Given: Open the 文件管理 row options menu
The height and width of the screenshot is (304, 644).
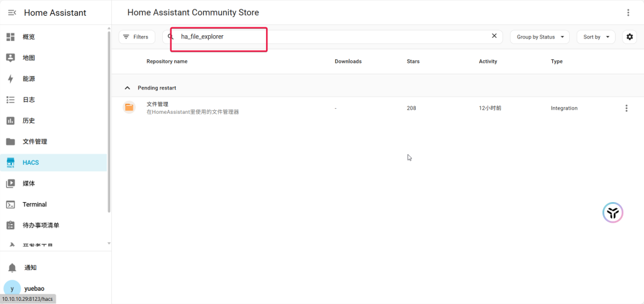Looking at the screenshot, I should pos(626,108).
